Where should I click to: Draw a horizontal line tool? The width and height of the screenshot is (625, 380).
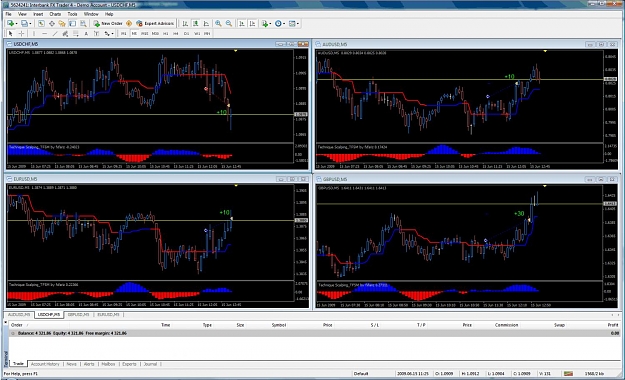click(x=44, y=33)
